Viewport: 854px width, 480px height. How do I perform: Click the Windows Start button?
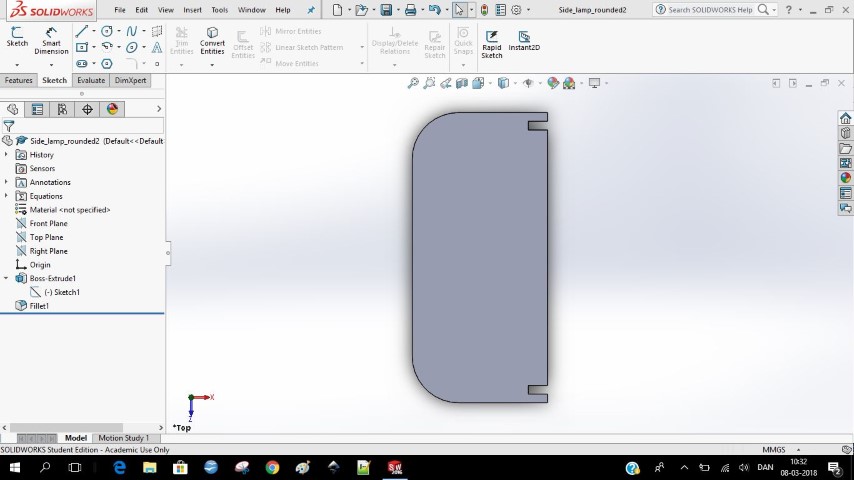coord(15,467)
